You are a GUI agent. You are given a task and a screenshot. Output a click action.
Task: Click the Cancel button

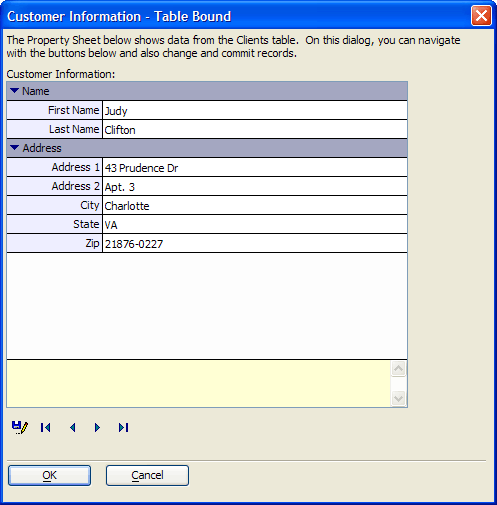(x=147, y=475)
